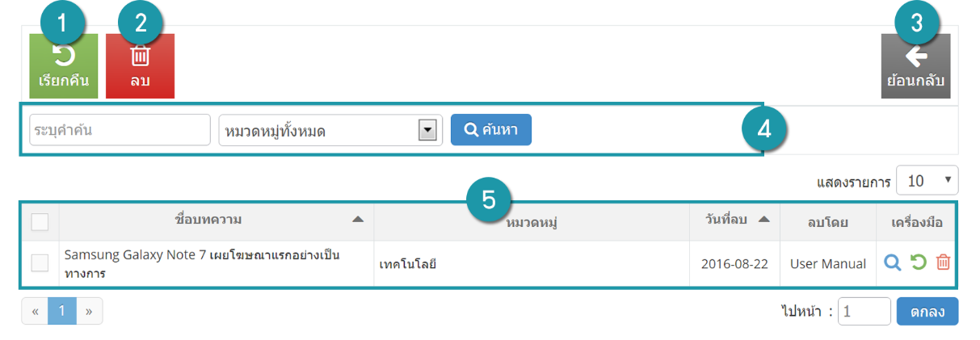Restore the Samsung article using green row icon
This screenshot has height=340, width=980.
[x=918, y=263]
